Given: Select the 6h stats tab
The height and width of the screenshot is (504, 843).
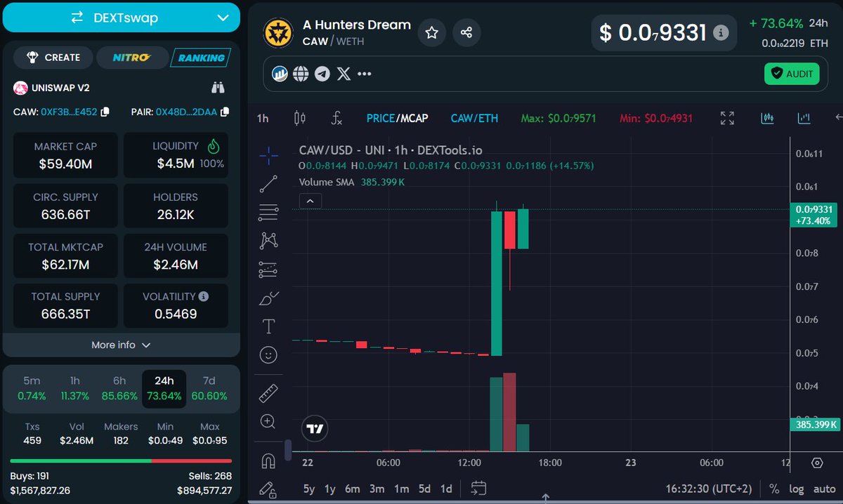Looking at the screenshot, I should click(x=119, y=388).
